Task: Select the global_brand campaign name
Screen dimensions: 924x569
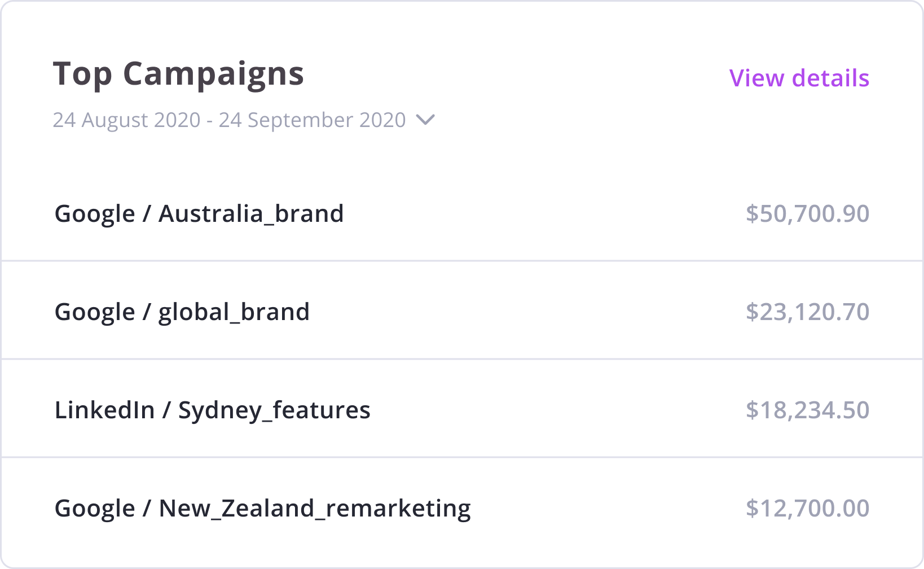Action: click(234, 312)
